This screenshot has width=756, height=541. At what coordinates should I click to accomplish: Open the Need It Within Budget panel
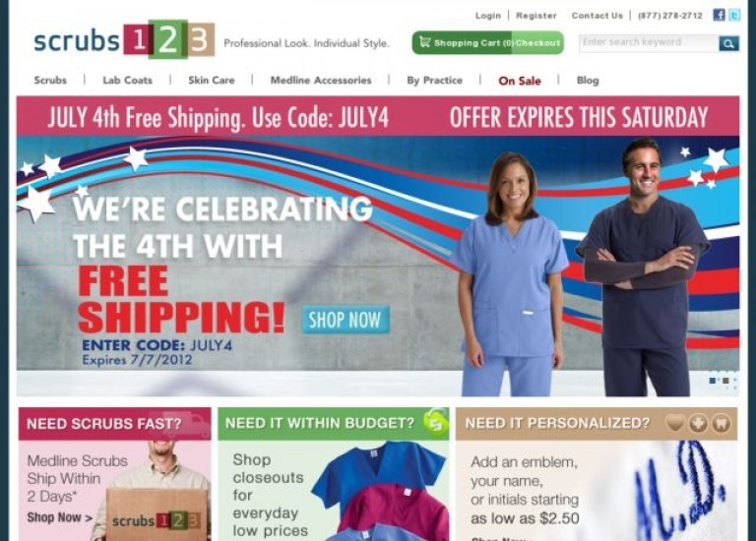(x=333, y=474)
